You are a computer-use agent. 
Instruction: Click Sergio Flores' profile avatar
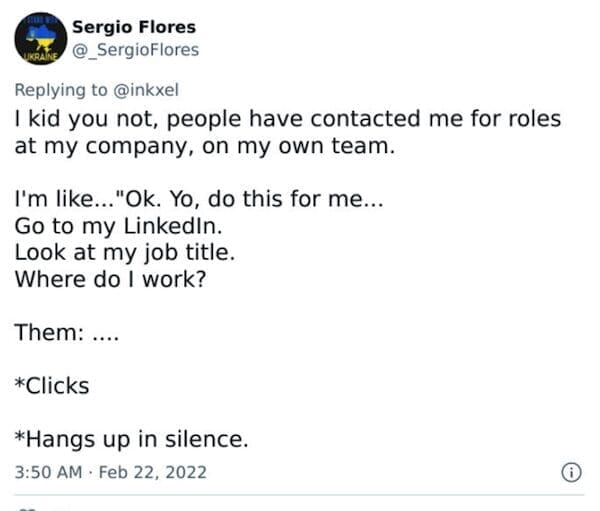(41, 40)
